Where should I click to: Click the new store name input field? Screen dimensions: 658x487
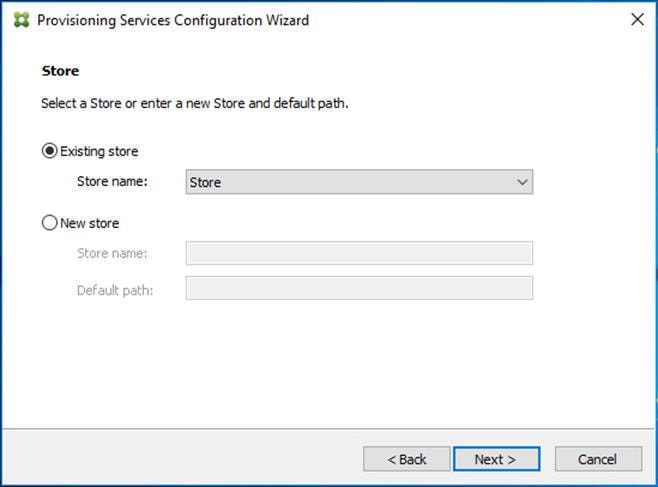[x=359, y=253]
